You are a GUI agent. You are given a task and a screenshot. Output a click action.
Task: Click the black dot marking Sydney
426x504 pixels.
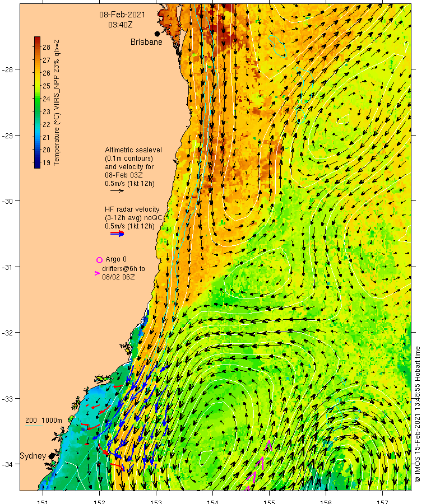(52, 456)
